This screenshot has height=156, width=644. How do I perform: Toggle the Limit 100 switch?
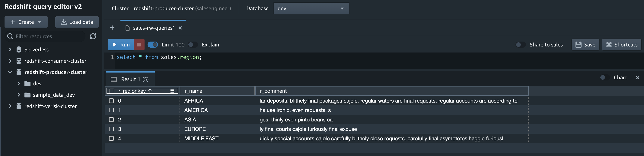153,45
